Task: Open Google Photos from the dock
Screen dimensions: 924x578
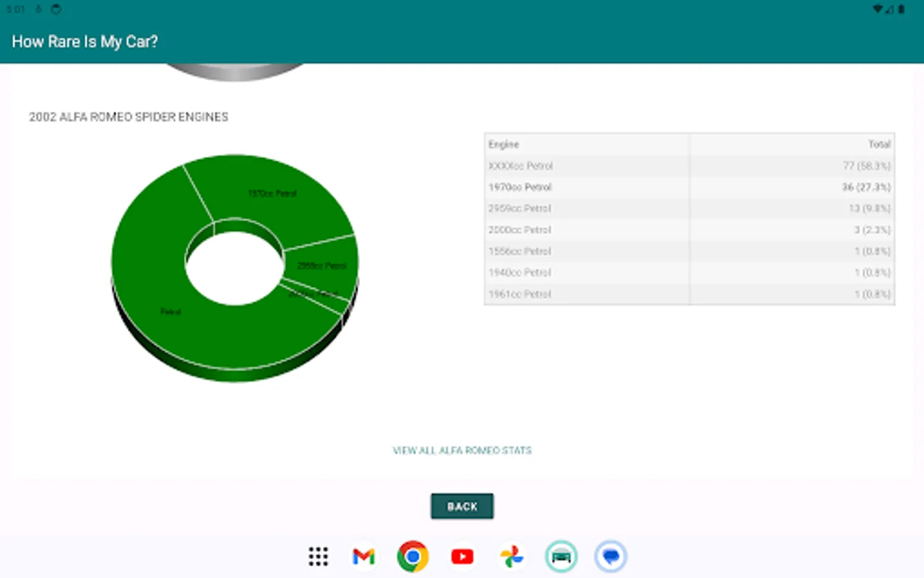Action: [x=512, y=556]
